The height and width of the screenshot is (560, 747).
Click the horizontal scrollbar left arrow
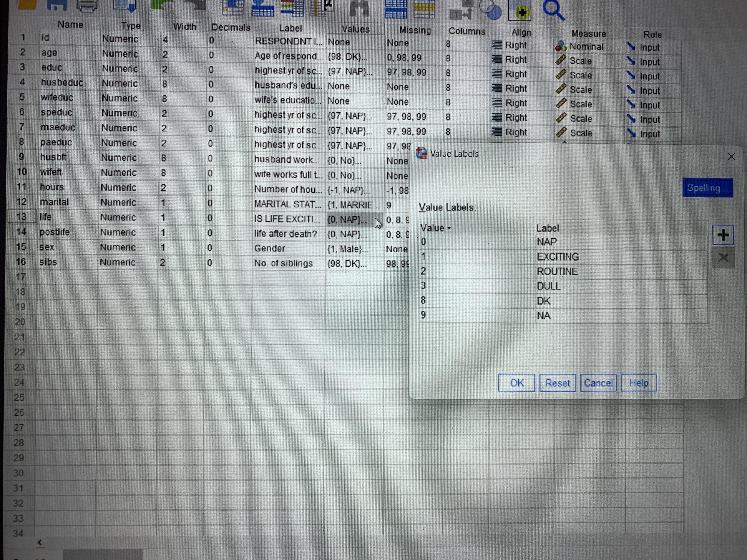pos(40,542)
